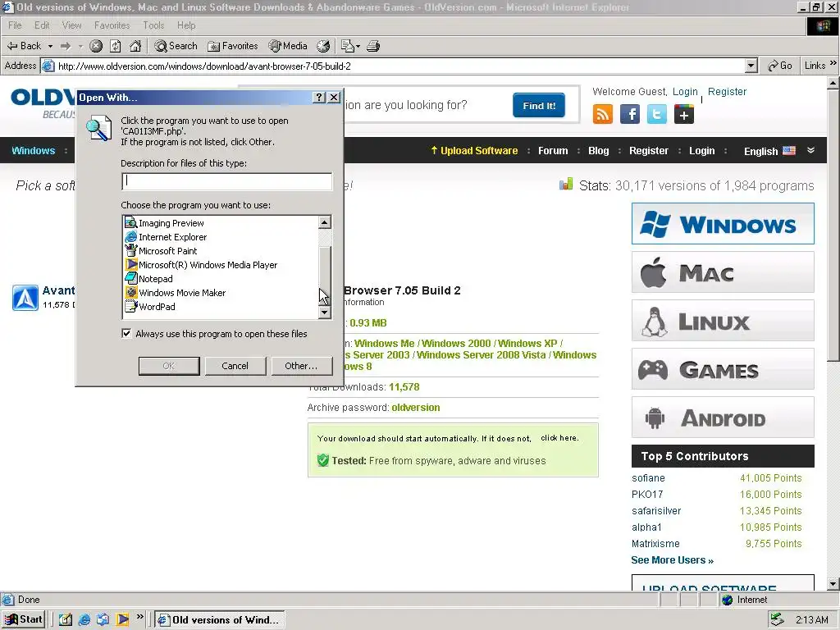Click the Print toolbar icon
Screen dimensions: 840x630
[x=373, y=46]
